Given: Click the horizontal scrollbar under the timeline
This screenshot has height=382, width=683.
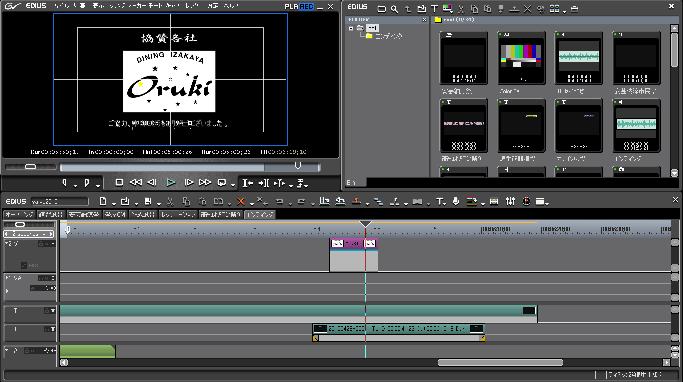Looking at the screenshot, I should [x=500, y=362].
